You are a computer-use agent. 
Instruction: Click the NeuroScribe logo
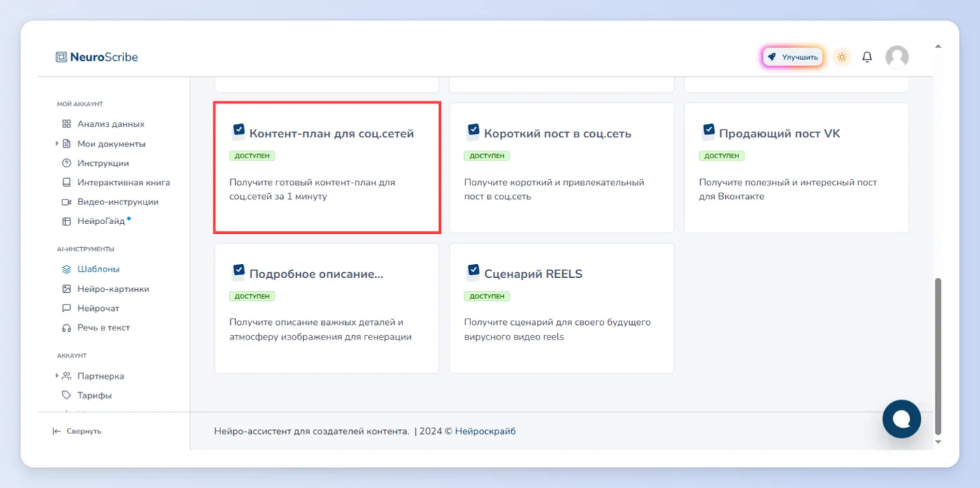coord(97,57)
